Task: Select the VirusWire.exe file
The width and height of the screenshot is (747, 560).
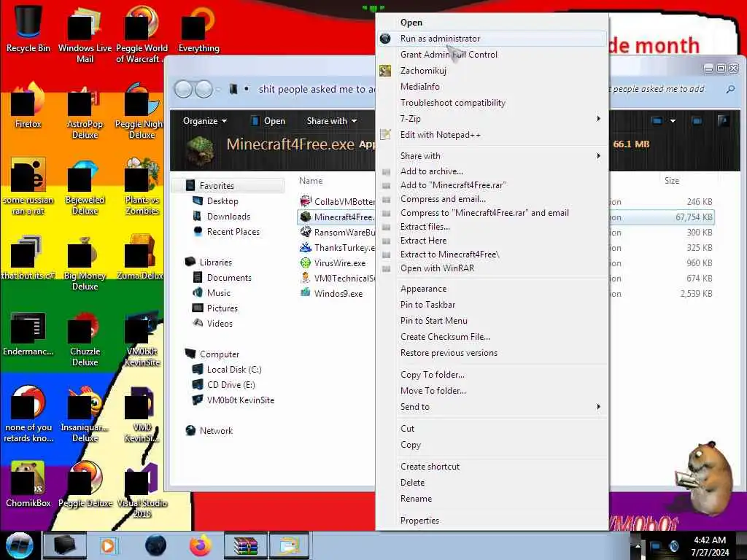Action: (x=340, y=262)
